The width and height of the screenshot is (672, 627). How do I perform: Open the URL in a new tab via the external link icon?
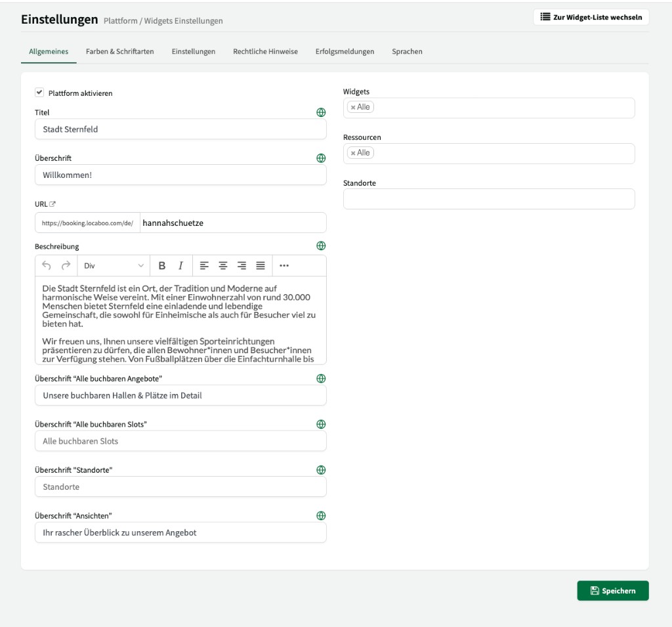pos(54,204)
